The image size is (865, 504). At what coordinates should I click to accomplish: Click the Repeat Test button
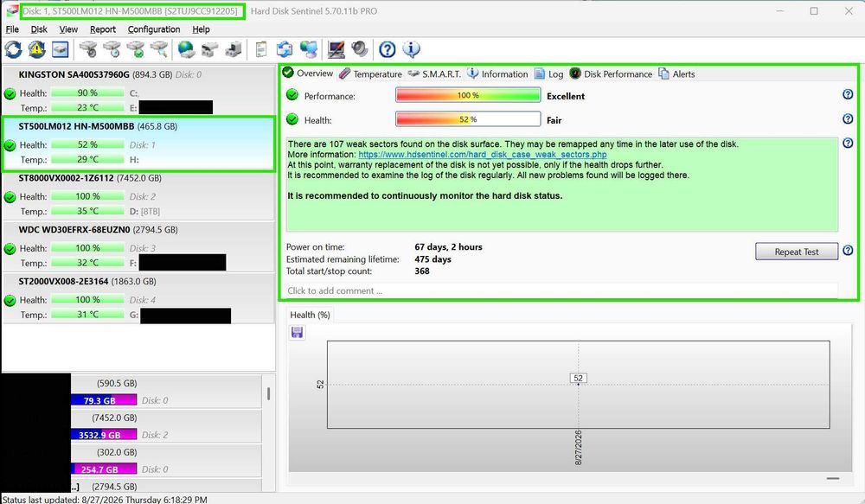tap(796, 252)
